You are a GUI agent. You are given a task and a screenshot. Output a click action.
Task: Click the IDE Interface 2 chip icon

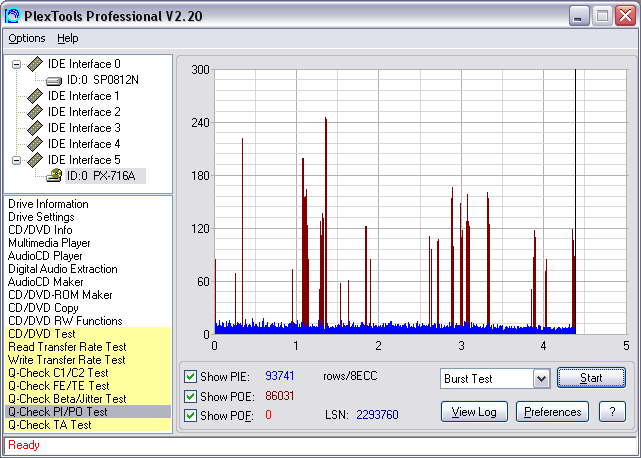click(35, 112)
